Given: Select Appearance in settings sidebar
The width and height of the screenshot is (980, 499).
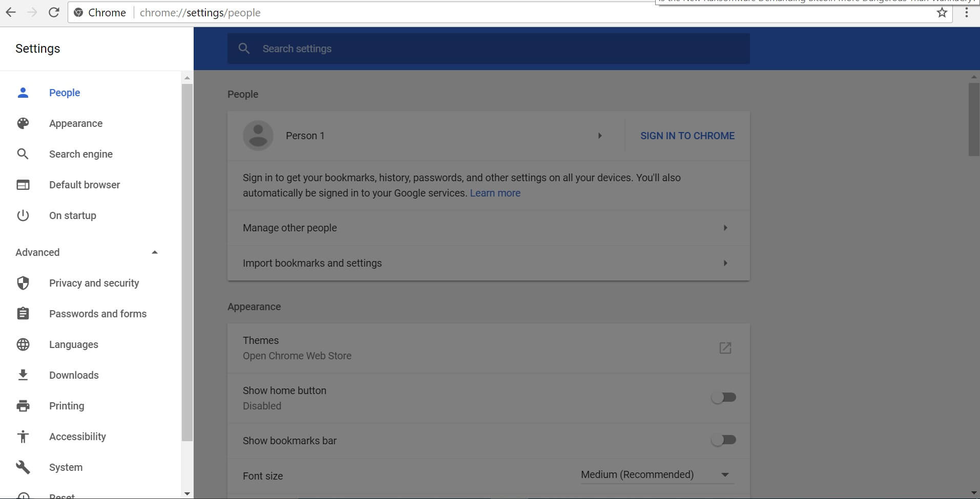Looking at the screenshot, I should pyautogui.click(x=76, y=123).
